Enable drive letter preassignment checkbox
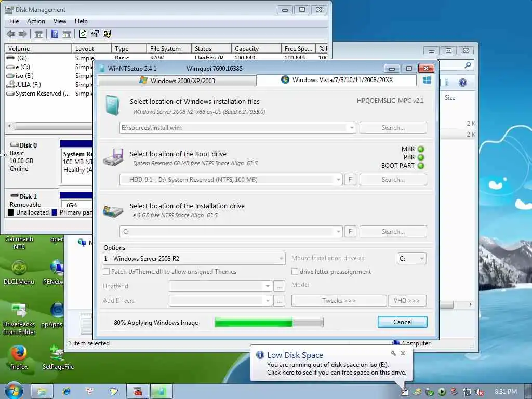This screenshot has height=399, width=532. 295,271
